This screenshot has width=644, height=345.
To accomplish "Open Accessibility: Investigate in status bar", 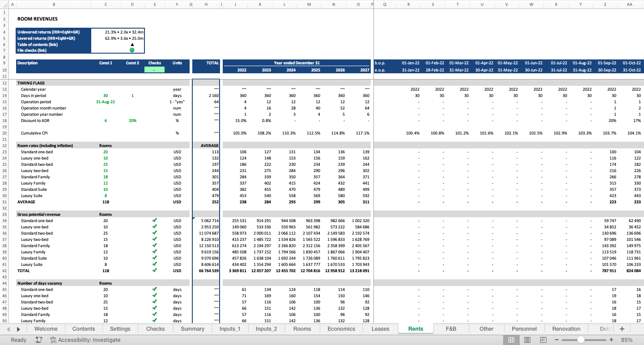I will (x=85, y=340).
